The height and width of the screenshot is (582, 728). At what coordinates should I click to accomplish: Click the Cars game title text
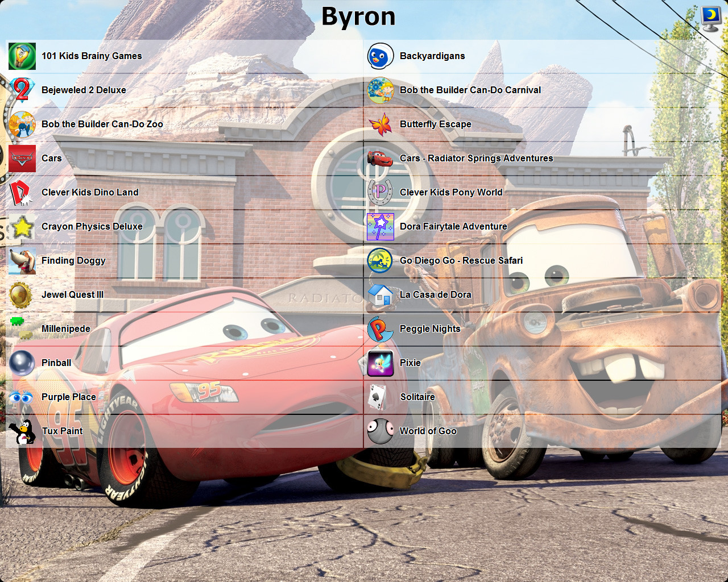52,158
